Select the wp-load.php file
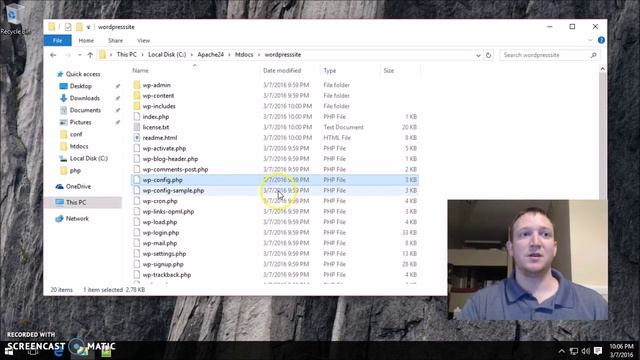Screen dimensions: 640x360 coord(160,222)
